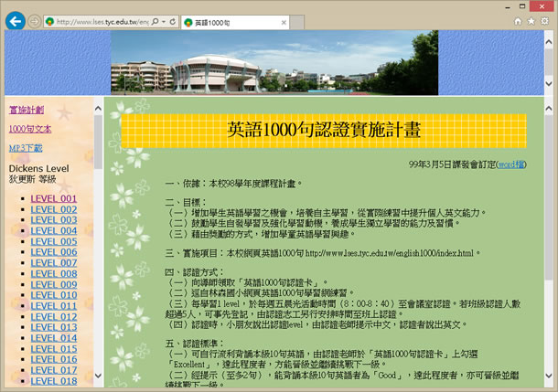Click the greyed forward navigation arrow
This screenshot has height=392, width=558.
34,22
